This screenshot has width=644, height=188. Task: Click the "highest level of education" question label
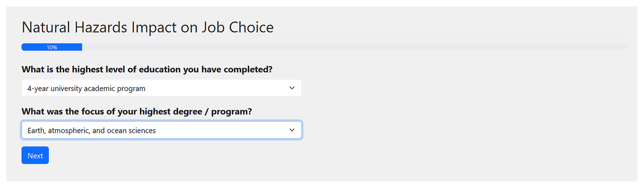pyautogui.click(x=147, y=69)
